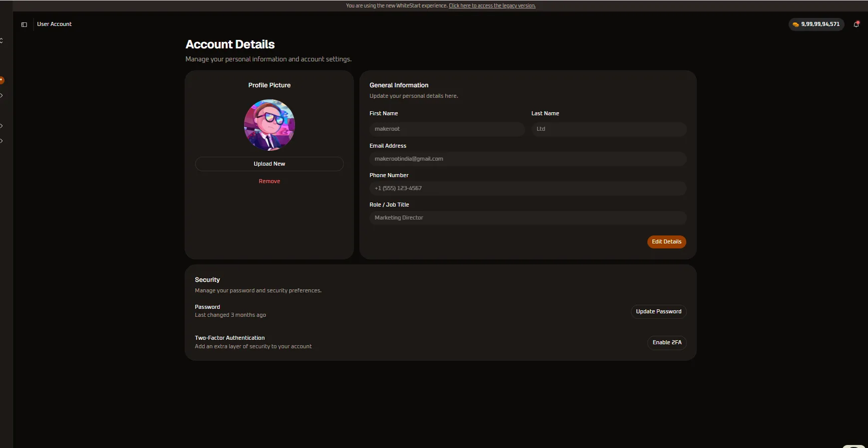Click the text 'Add an extra layer of security to your account'
This screenshot has height=448, width=868.
tap(253, 347)
